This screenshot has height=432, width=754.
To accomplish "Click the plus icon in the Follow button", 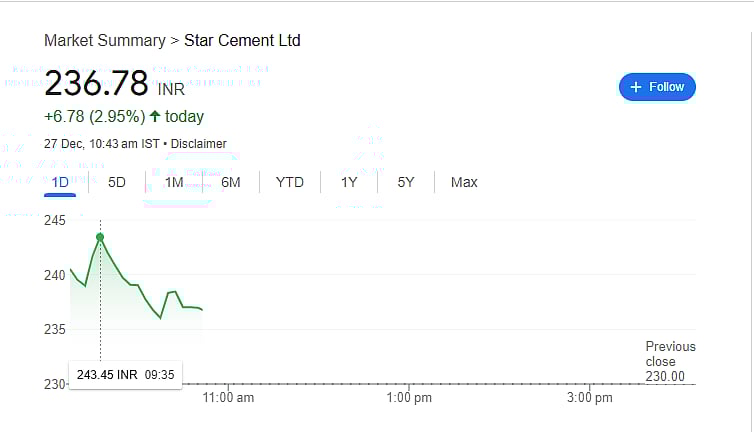I will [635, 87].
